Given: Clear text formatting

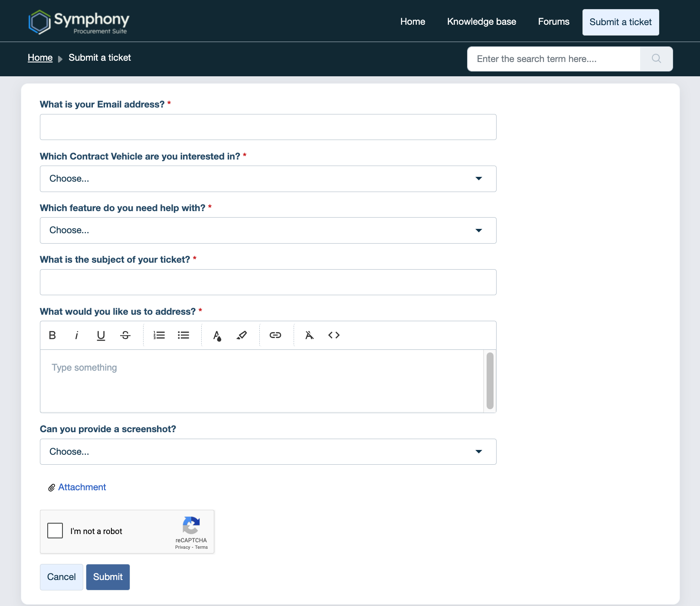Looking at the screenshot, I should tap(309, 335).
